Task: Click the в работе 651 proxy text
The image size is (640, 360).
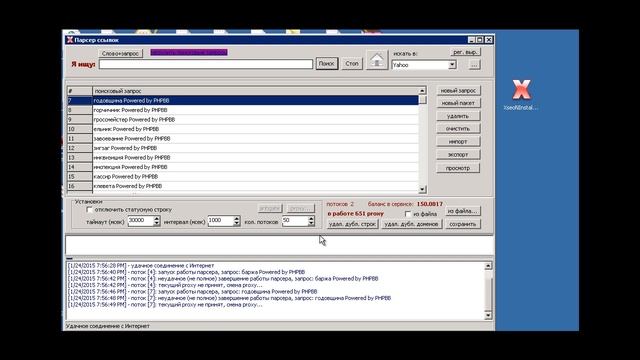Action: tap(356, 213)
